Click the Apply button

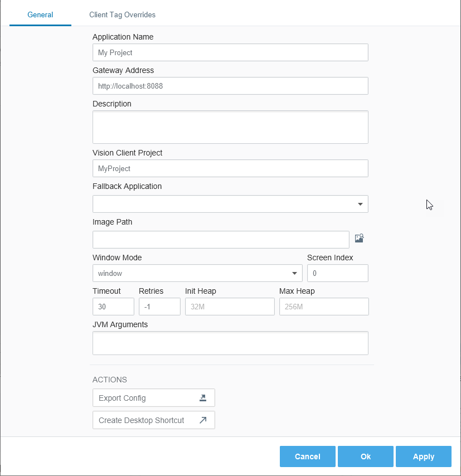coord(423,456)
